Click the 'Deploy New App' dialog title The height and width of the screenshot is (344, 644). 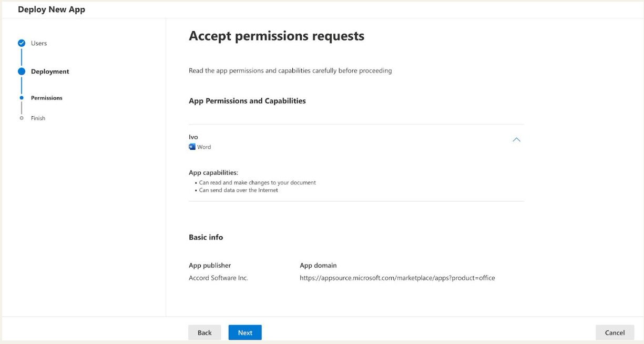(52, 9)
